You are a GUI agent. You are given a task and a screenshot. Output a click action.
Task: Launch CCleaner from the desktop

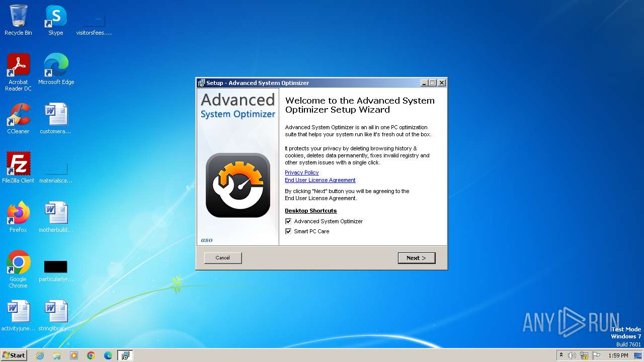pos(18,119)
